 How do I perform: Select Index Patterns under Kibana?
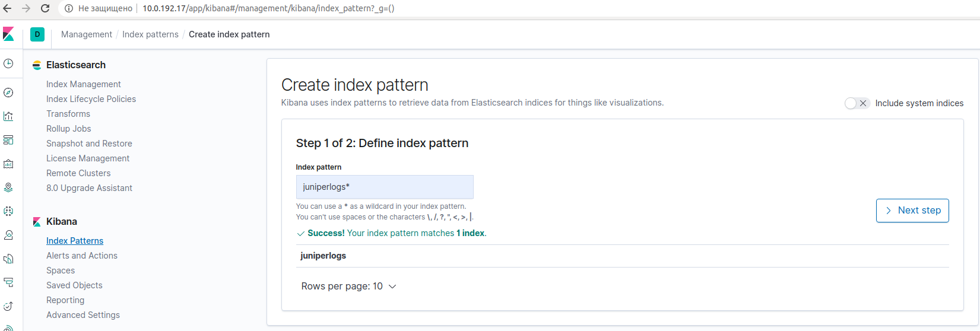75,241
